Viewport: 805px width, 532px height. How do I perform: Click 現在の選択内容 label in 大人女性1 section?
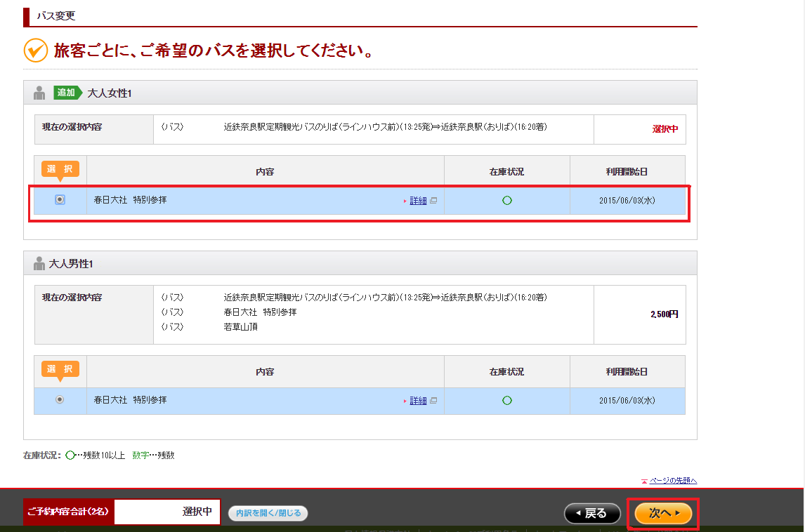(72, 127)
